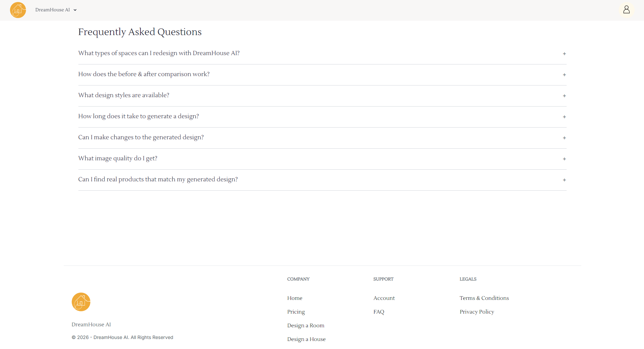
Task: Open Design a House link
Action: pos(306,339)
